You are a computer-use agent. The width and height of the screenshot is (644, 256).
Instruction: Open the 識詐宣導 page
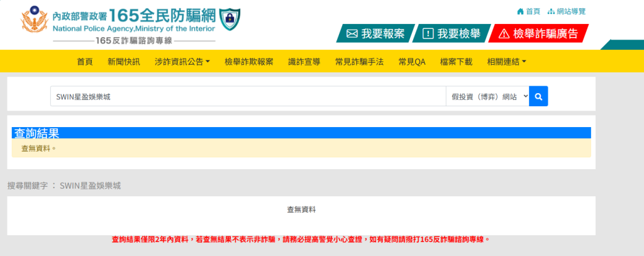click(304, 62)
